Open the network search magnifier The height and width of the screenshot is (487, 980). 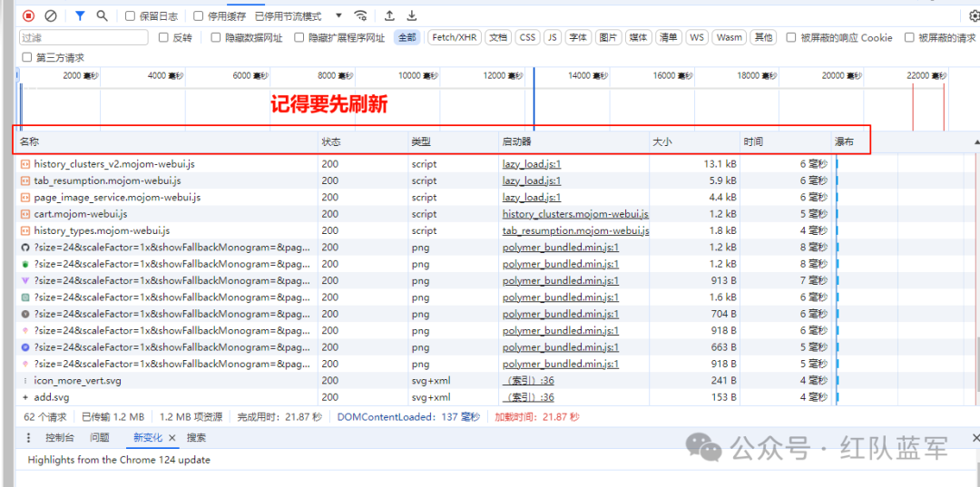click(x=102, y=16)
